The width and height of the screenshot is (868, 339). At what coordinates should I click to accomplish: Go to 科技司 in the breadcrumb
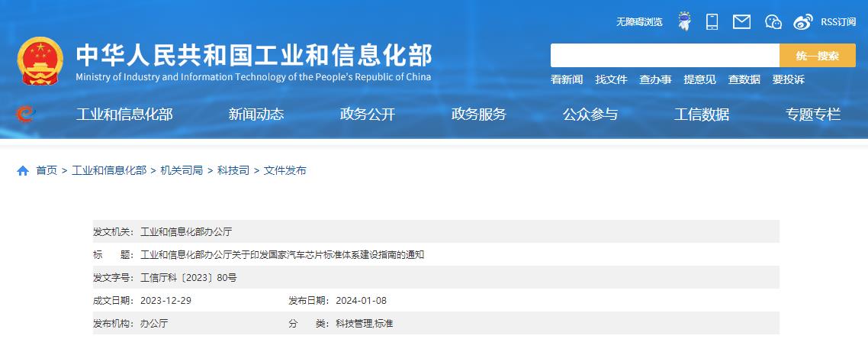tap(233, 171)
